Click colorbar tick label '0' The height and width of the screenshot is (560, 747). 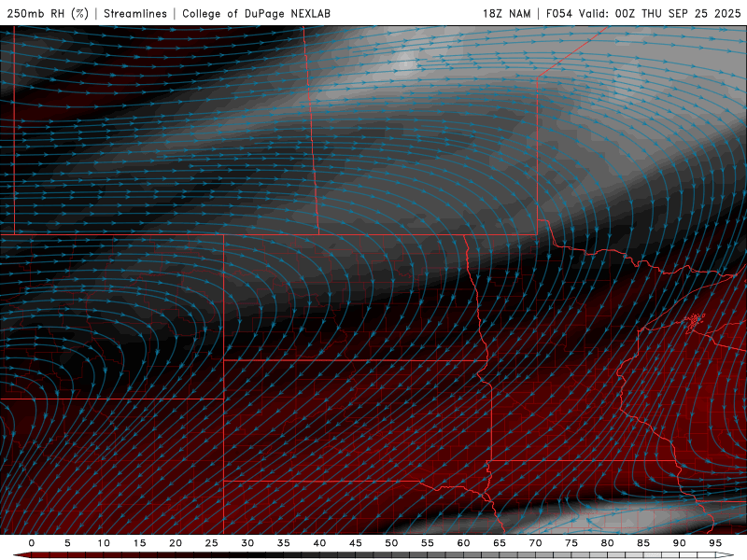[32, 543]
